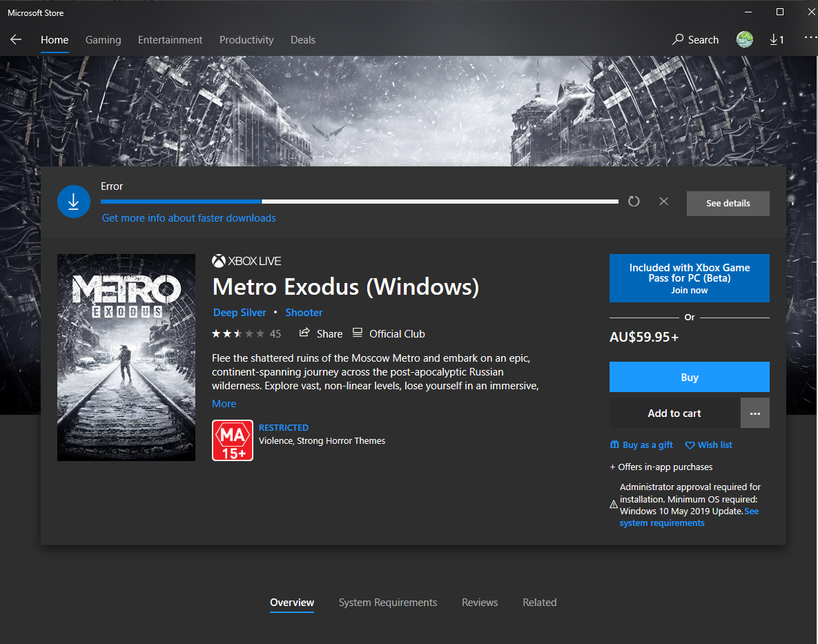The width and height of the screenshot is (818, 644).
Task: Cancel the download with the X icon
Action: pos(663,202)
